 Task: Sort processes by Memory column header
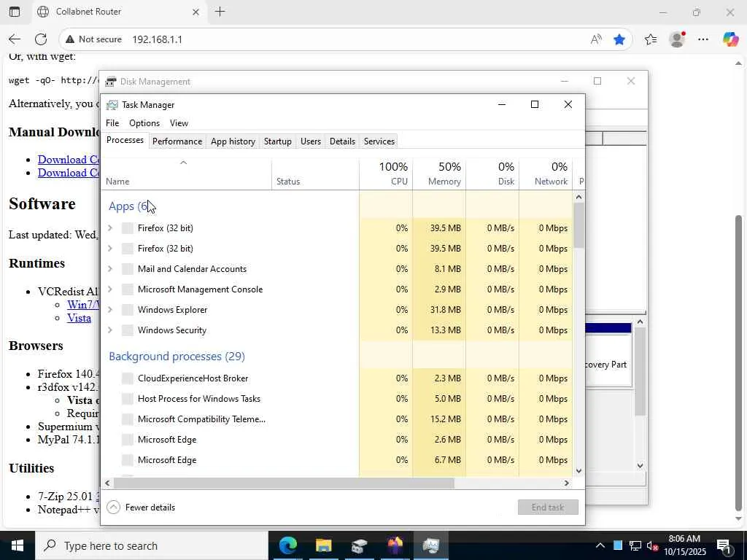click(x=439, y=174)
